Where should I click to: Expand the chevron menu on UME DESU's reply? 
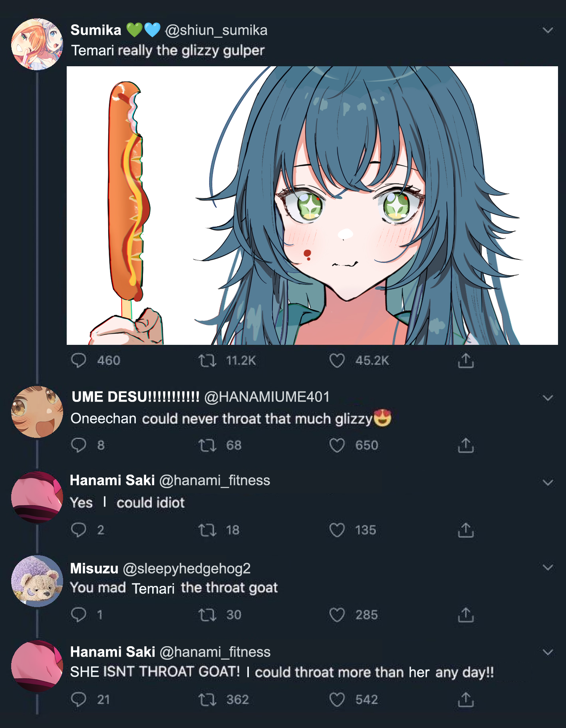click(x=548, y=398)
